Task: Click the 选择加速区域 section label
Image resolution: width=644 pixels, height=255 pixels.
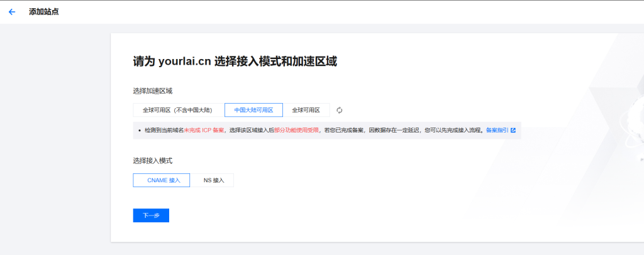Action: 153,91
